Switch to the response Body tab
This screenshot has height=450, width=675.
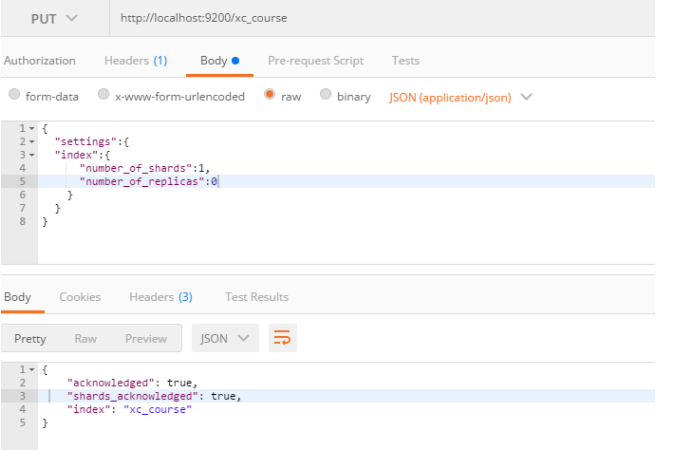pyautogui.click(x=18, y=297)
